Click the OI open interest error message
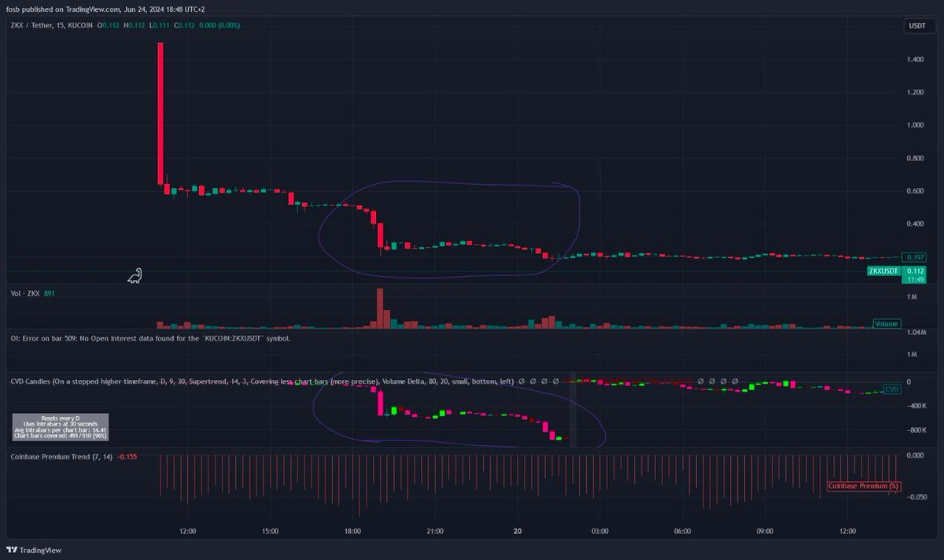944x560 pixels. click(x=150, y=338)
